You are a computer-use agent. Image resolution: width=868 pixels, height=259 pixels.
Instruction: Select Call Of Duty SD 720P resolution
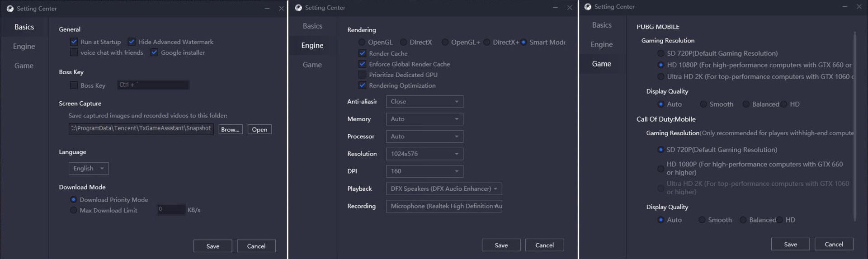tap(661, 150)
